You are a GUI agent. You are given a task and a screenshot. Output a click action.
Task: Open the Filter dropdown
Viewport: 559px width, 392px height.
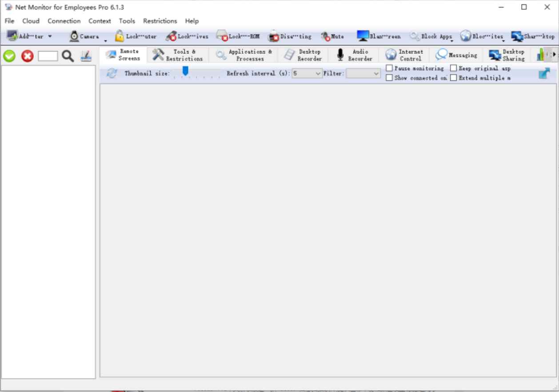(x=375, y=73)
